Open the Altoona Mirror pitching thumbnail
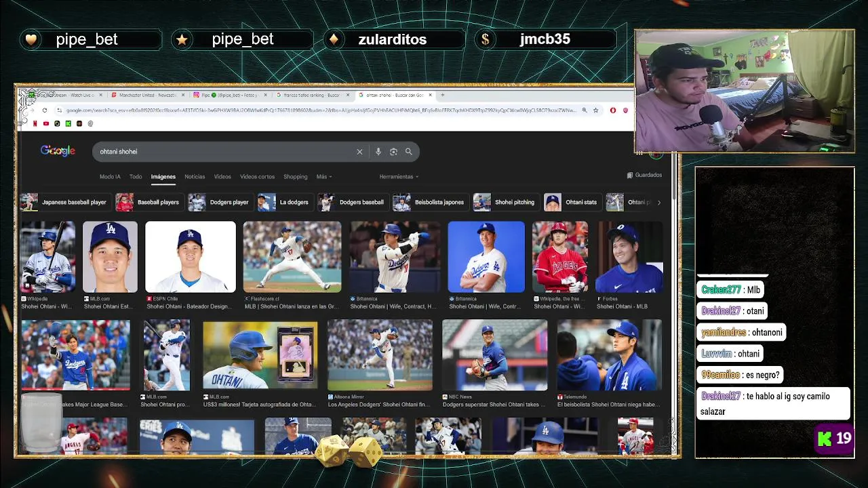Screen dimensions: 868x488 pos(380,355)
